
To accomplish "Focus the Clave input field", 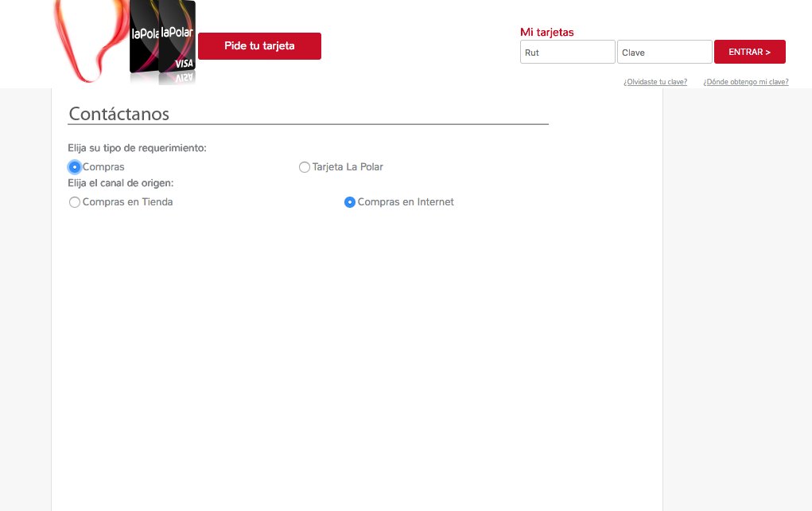I will pos(664,52).
